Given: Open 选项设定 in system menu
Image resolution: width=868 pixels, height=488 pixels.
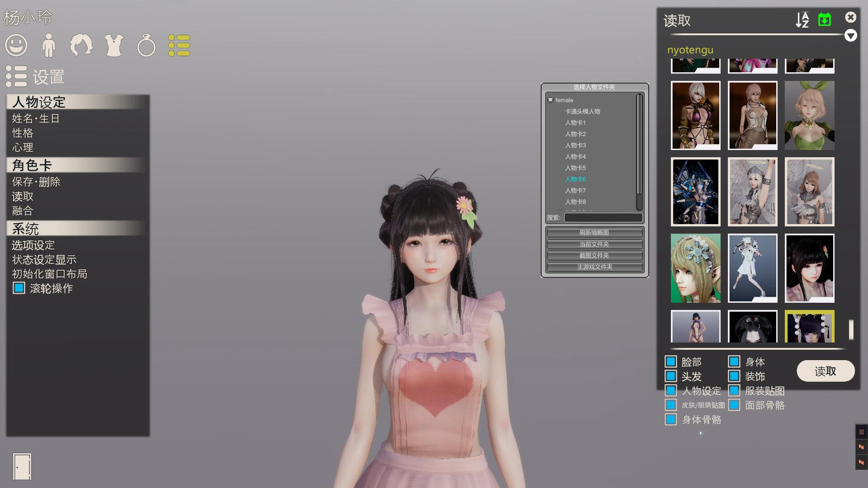Looking at the screenshot, I should click(x=33, y=245).
